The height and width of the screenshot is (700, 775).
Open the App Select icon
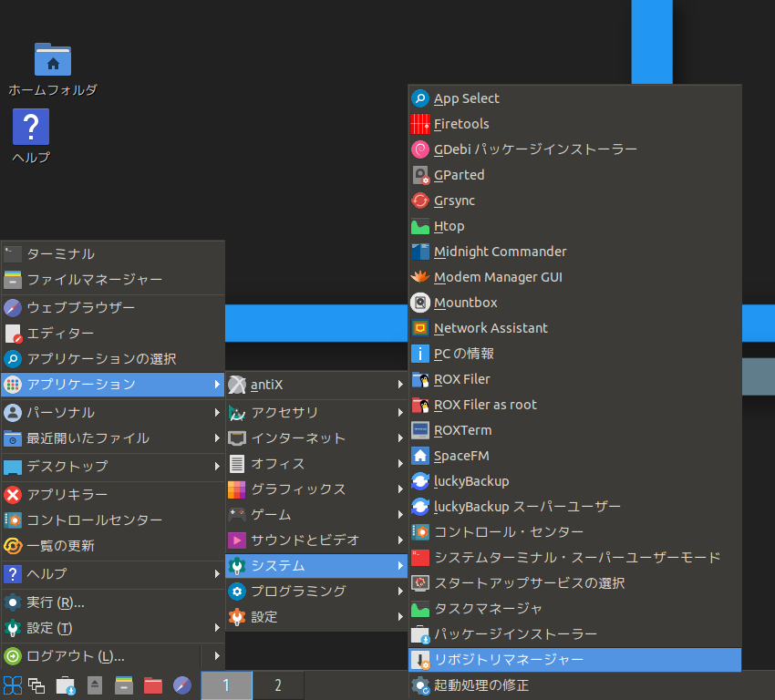pyautogui.click(x=420, y=98)
